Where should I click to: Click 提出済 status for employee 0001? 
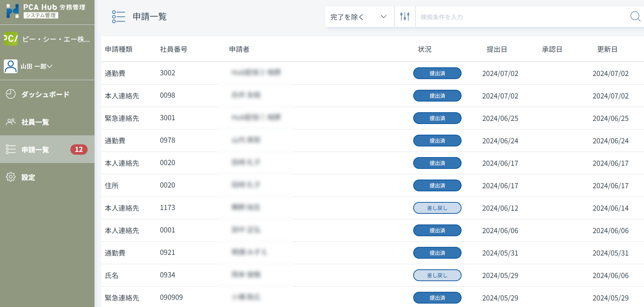click(x=437, y=230)
